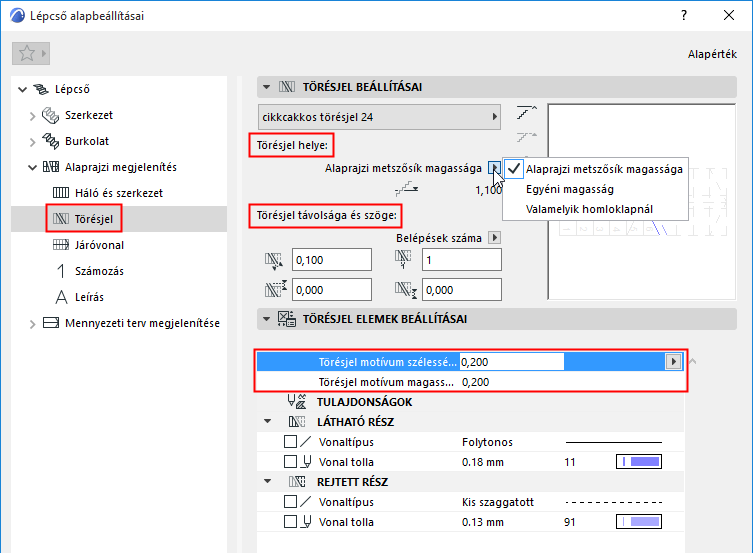The width and height of the screenshot is (753, 553).
Task: Click the Szerkezet structure icon
Action: [50, 115]
